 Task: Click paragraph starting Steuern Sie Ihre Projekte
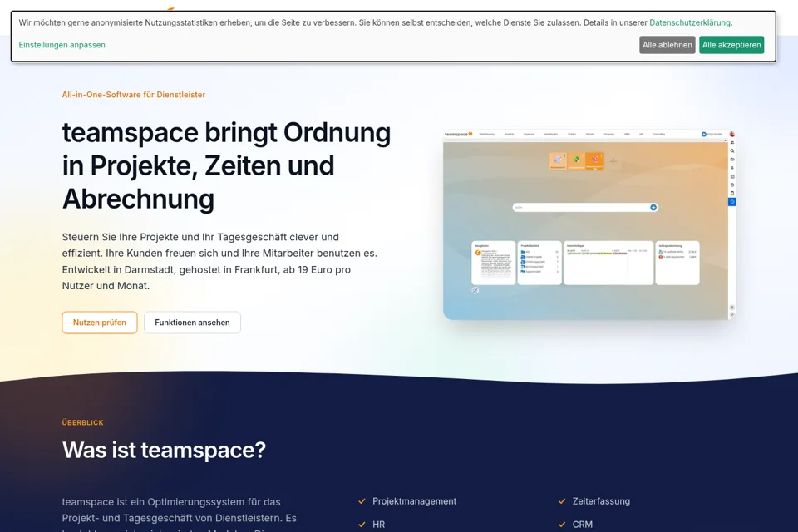pos(219,261)
